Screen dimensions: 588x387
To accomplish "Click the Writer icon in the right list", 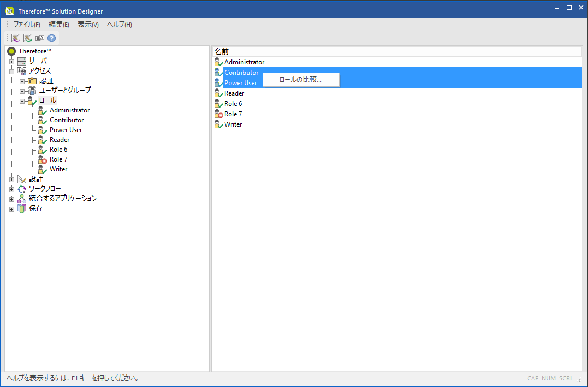I will click(x=218, y=124).
